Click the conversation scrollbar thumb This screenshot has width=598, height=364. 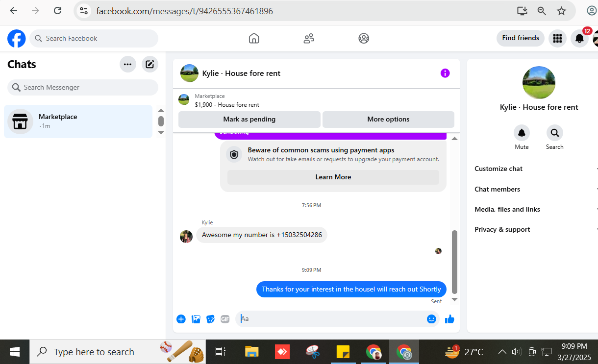[454, 262]
